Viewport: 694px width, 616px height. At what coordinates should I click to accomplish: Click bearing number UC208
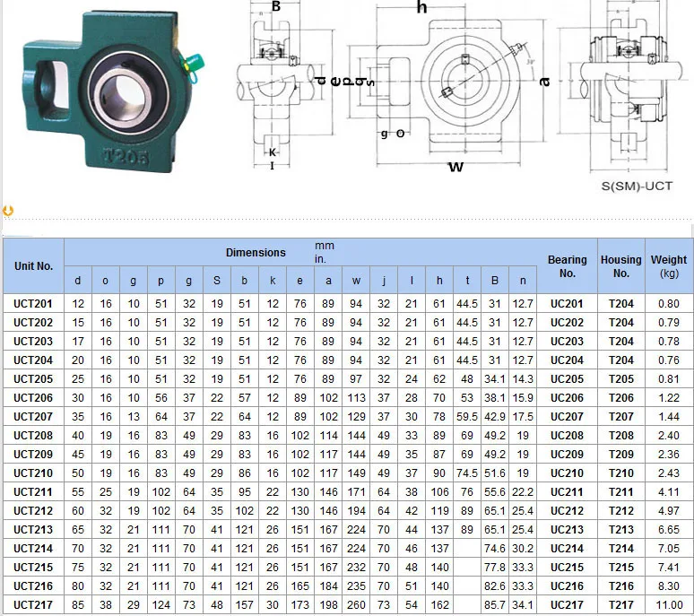(567, 436)
